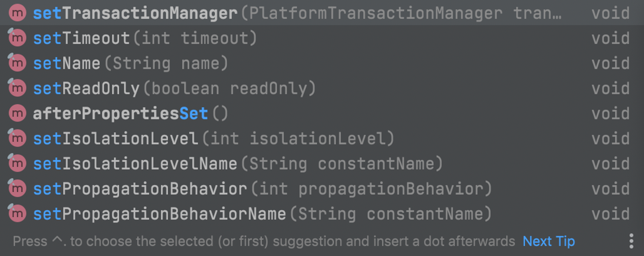Click the method icon next to setIsolationLevelName
This screenshot has height=256, width=644.
point(17,164)
